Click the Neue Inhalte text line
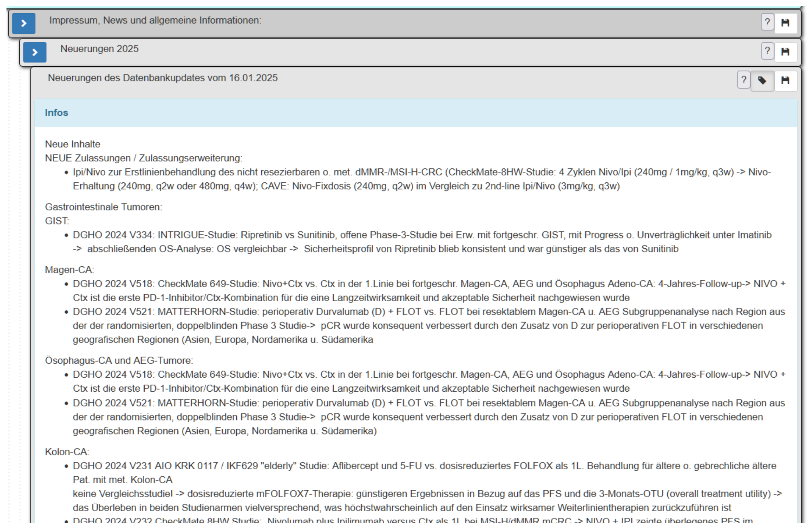Screen dimensions: 812x531 (x=72, y=144)
